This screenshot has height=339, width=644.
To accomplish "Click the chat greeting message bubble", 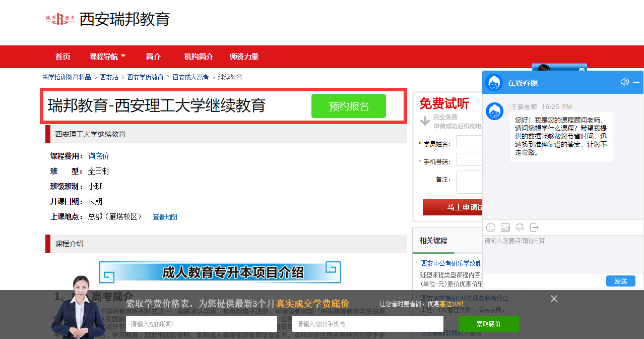I will pyautogui.click(x=561, y=136).
